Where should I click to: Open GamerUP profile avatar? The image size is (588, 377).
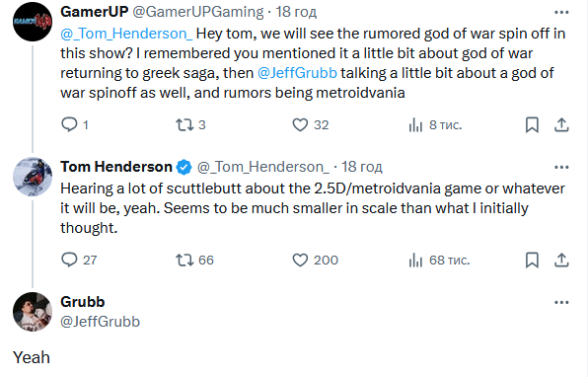coord(33,22)
